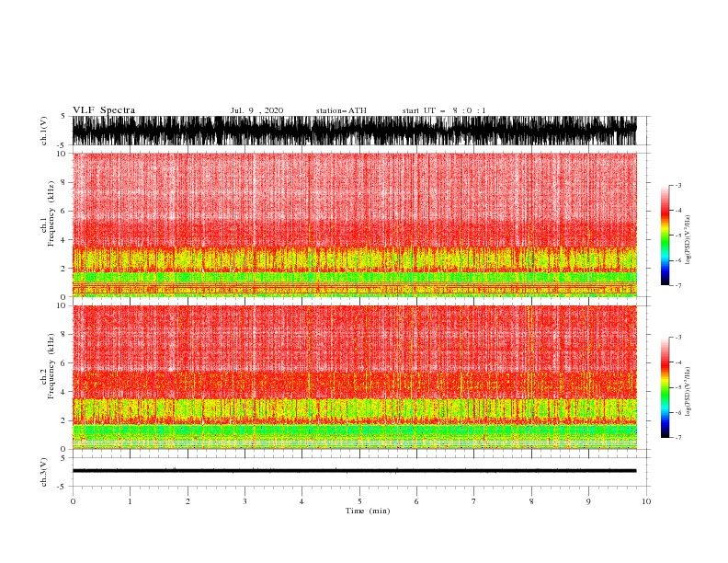Click the "VLF Spectra" title text
This screenshot has height=563, width=728.
click(104, 110)
